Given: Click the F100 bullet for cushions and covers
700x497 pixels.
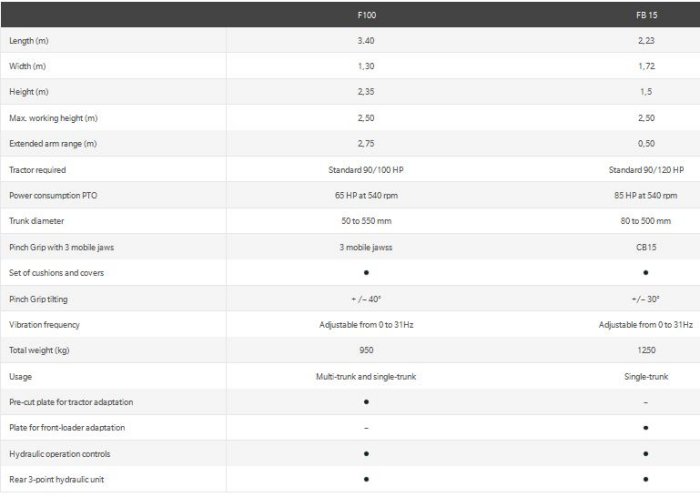Looking at the screenshot, I should 366,273.
